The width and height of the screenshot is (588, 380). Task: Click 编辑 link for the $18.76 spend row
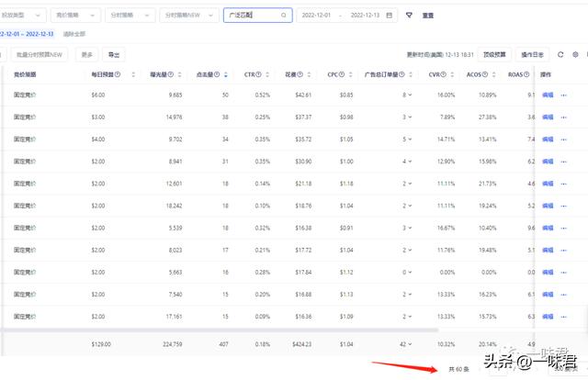pyautogui.click(x=548, y=206)
